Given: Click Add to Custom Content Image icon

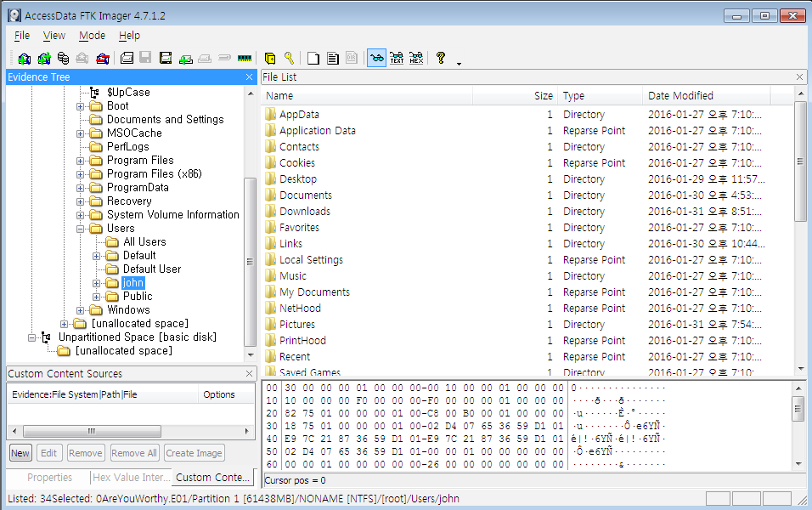Looking at the screenshot, I should [x=185, y=59].
